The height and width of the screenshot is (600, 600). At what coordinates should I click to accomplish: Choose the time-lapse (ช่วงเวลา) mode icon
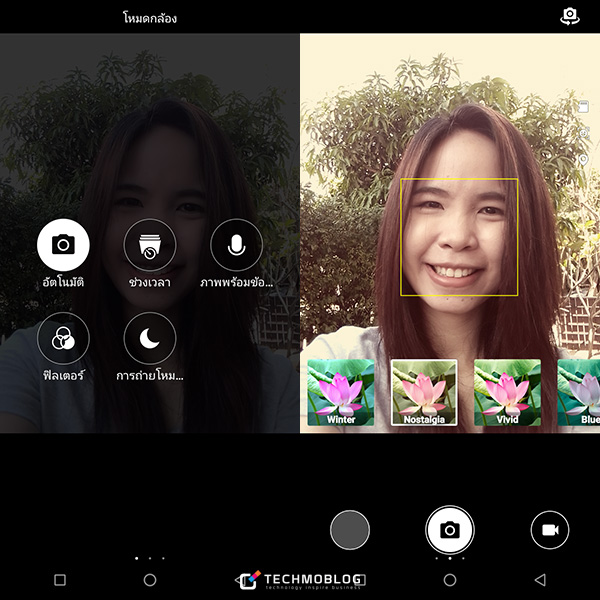[150, 245]
